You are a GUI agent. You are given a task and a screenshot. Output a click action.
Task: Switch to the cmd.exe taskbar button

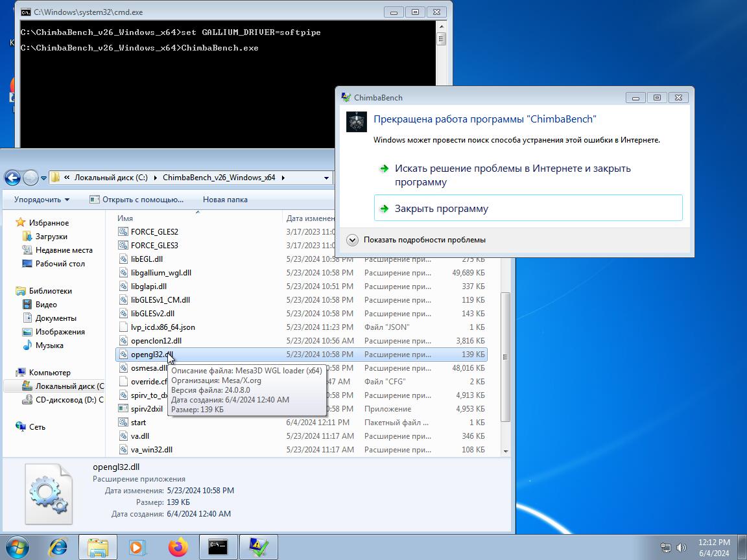218,547
